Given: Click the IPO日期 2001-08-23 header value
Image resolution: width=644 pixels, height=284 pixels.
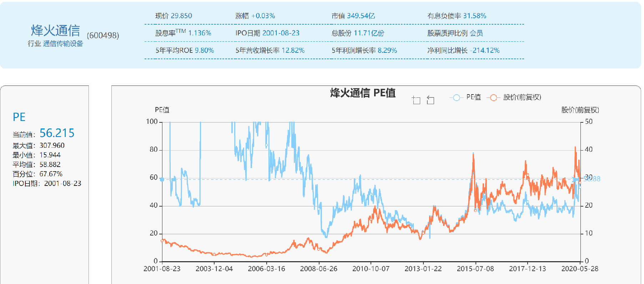Looking at the screenshot, I should [x=281, y=33].
